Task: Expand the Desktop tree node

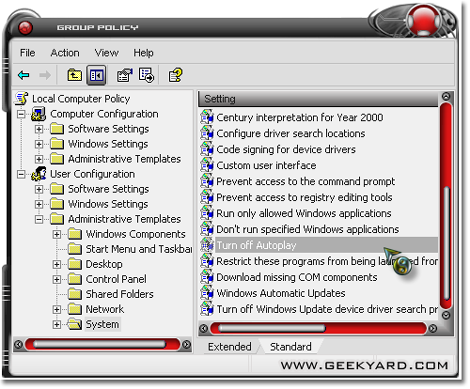Action: 57,264
